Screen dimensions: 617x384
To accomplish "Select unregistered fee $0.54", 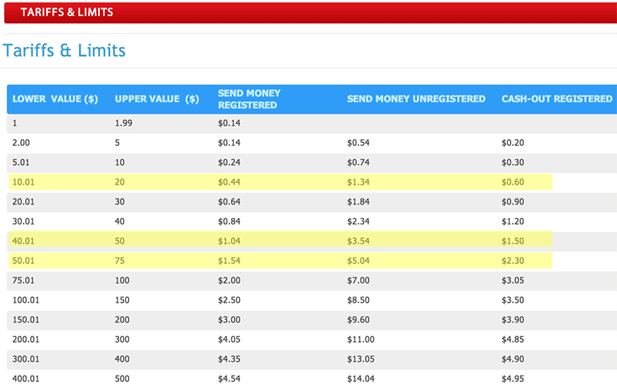I will [x=358, y=143].
